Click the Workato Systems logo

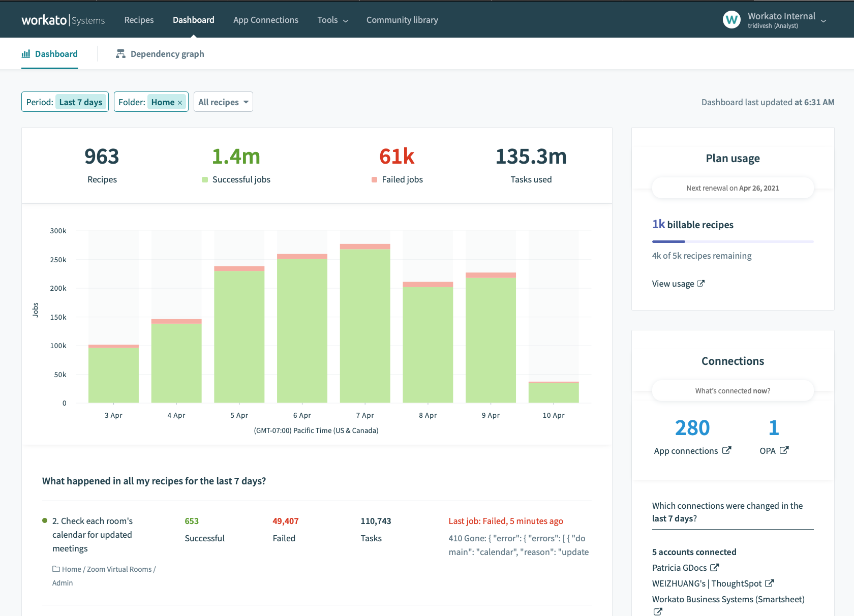pyautogui.click(x=63, y=20)
